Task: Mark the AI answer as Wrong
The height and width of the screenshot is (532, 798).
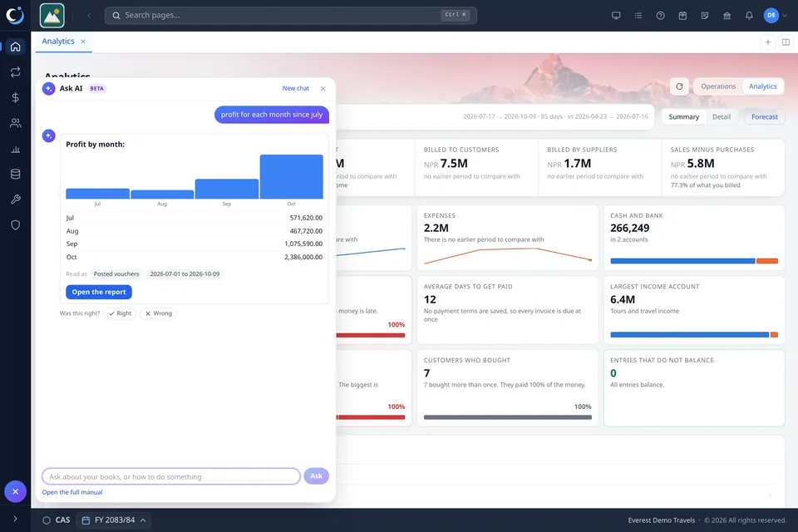Action: click(158, 313)
